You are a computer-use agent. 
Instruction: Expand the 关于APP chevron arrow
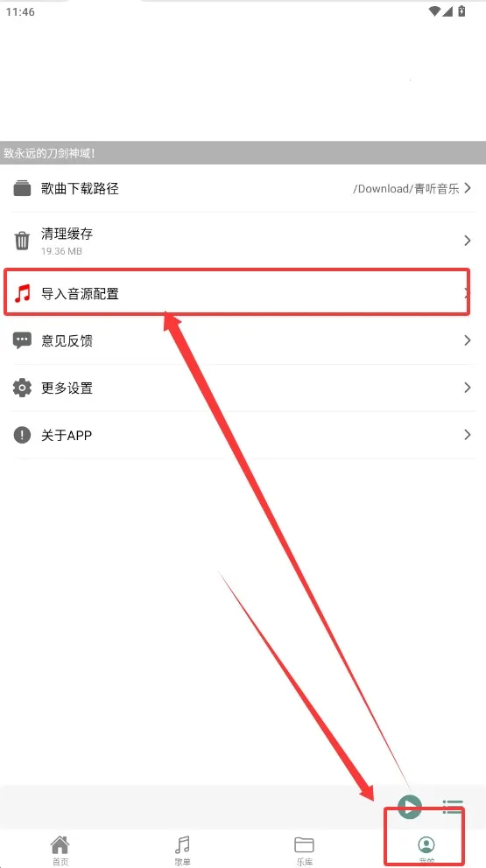tap(468, 435)
